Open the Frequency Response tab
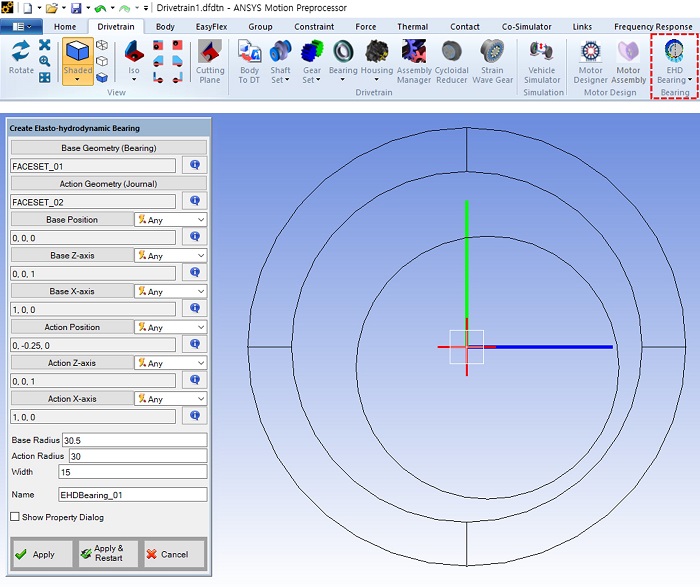The height and width of the screenshot is (587, 700). [653, 27]
